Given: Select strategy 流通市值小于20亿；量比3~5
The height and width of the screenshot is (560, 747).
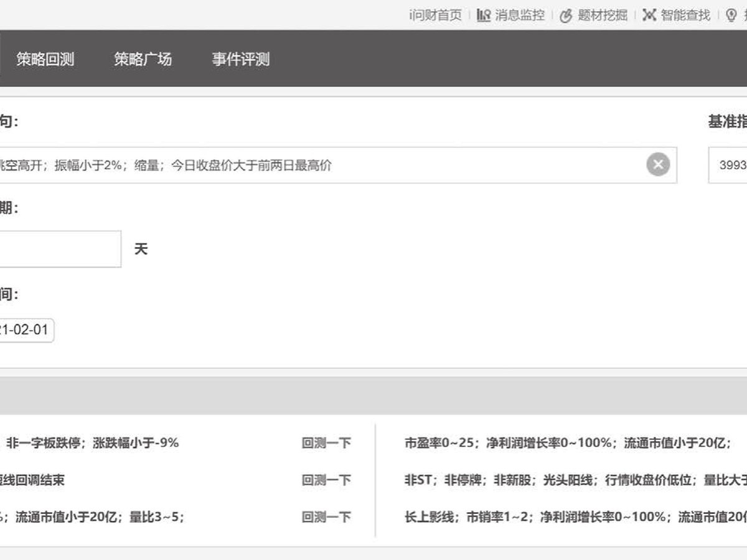Looking at the screenshot, I should pyautogui.click(x=92, y=516).
